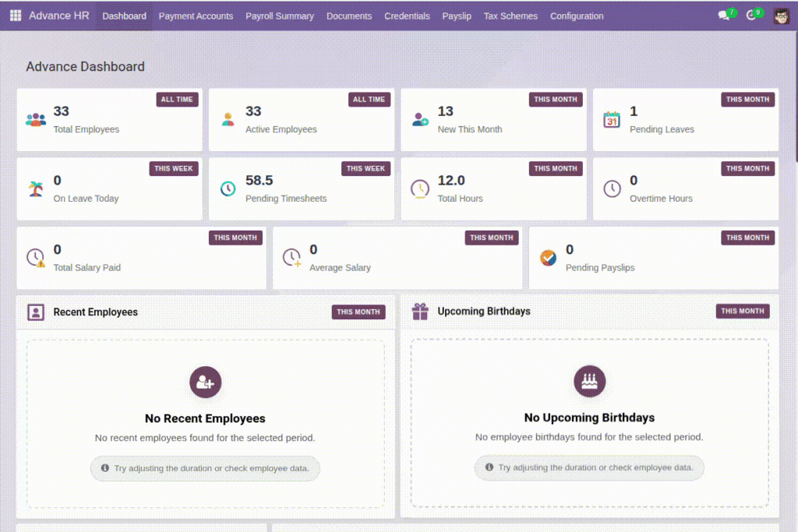798x532 pixels.
Task: Open THIS MONTH filter on Recent Employees panel
Action: tap(358, 312)
